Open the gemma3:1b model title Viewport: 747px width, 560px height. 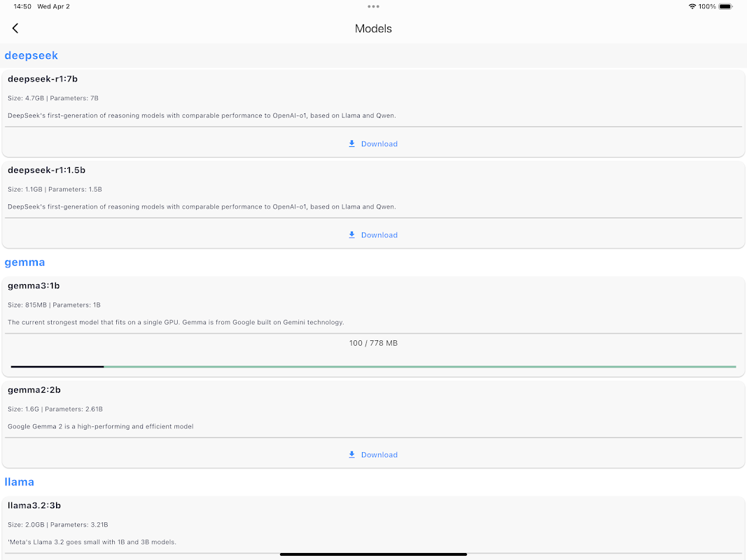pos(34,286)
